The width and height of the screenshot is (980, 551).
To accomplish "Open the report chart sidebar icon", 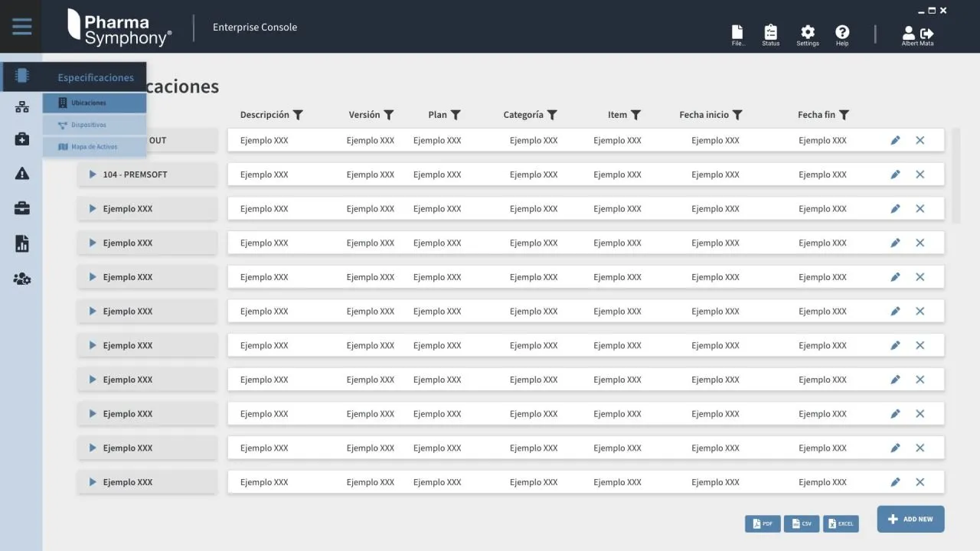I will [22, 243].
